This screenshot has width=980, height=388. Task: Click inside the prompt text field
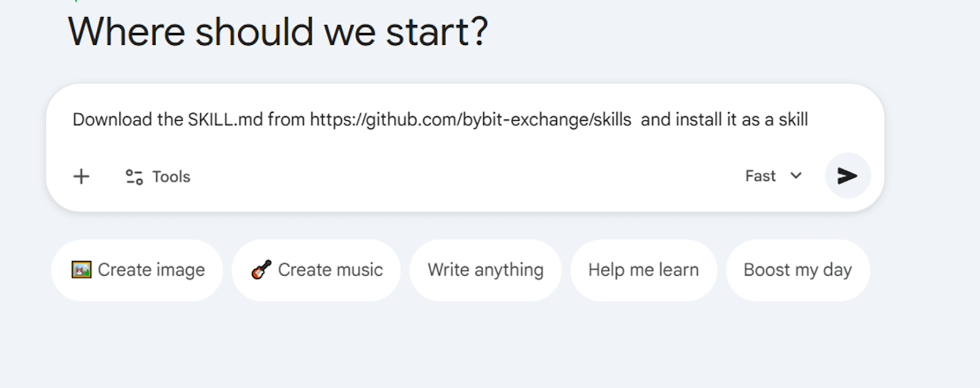[429, 120]
